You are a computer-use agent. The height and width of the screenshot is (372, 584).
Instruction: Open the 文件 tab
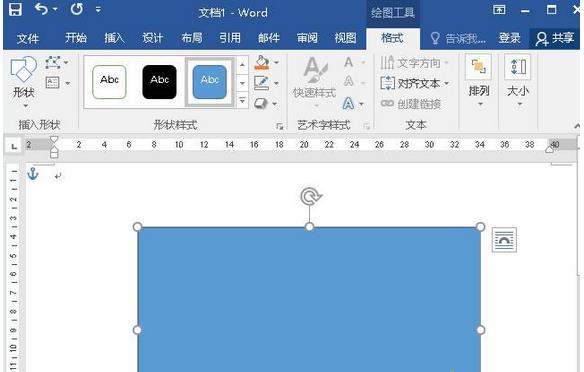click(28, 38)
